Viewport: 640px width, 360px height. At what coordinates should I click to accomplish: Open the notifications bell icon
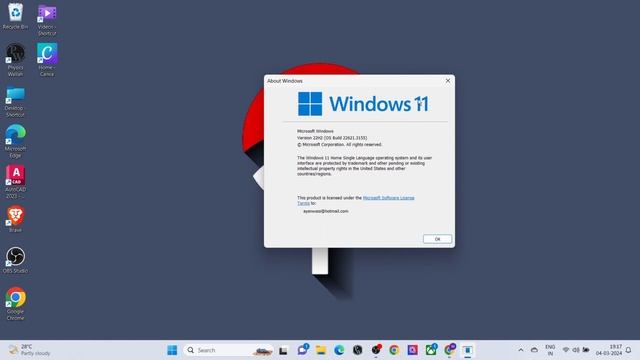coord(629,350)
